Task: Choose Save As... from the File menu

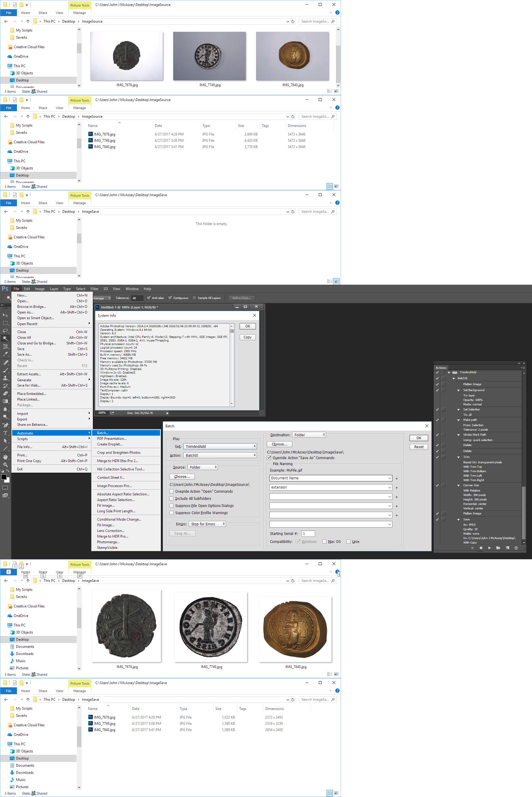Action: pos(52,355)
